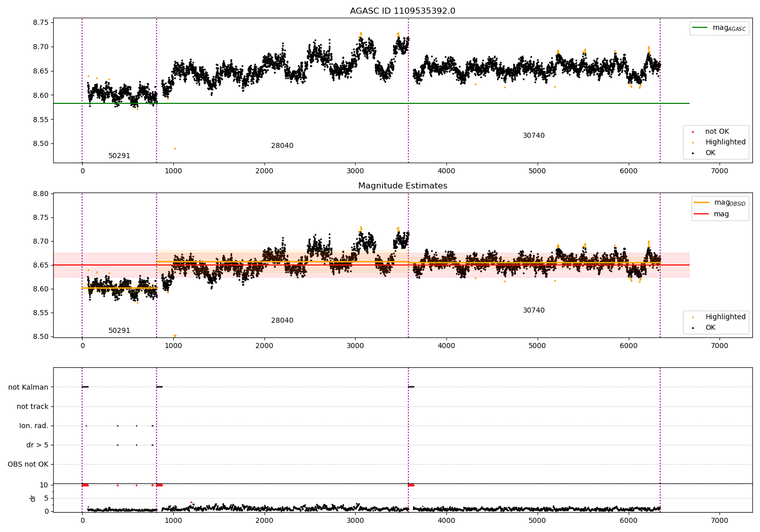This screenshot has width=760, height=532.
Task: Click OBSID label 28040 in top plot
Action: coord(282,146)
